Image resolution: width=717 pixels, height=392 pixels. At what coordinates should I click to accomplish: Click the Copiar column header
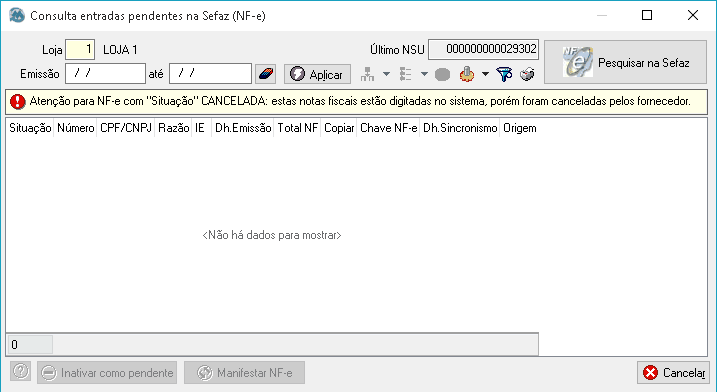[x=339, y=128]
